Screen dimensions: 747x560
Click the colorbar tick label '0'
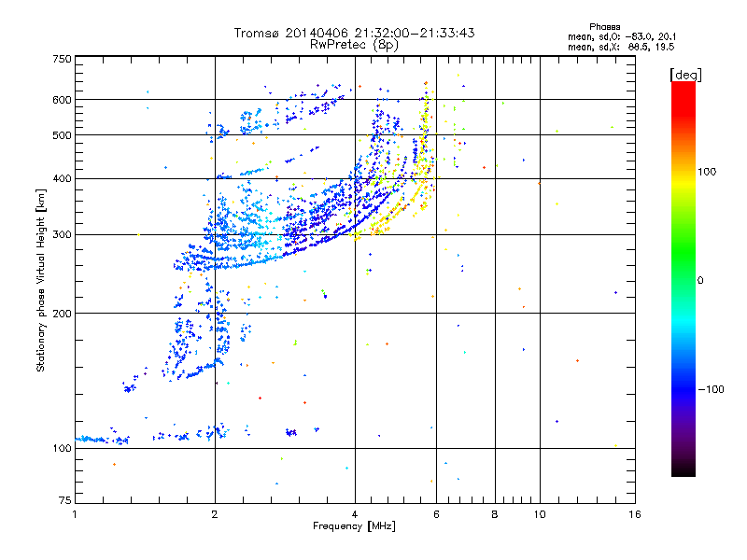coord(700,281)
